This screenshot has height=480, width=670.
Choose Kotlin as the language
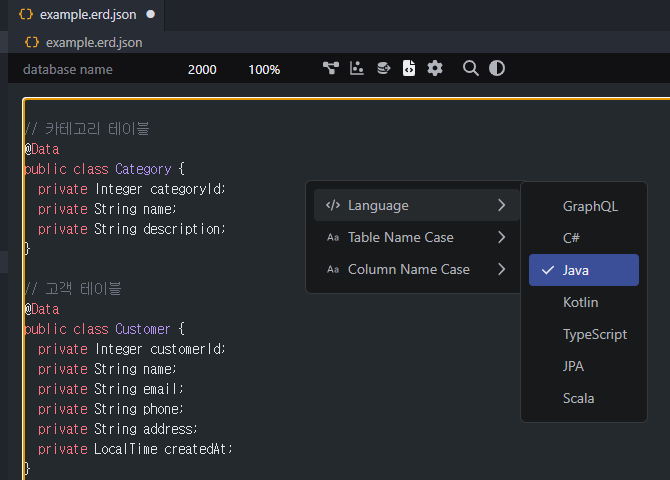point(584,302)
